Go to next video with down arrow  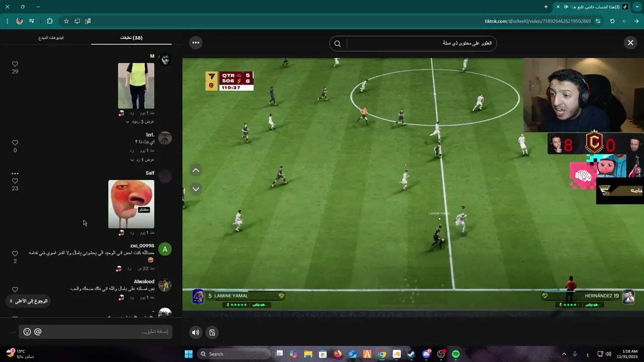tap(196, 189)
